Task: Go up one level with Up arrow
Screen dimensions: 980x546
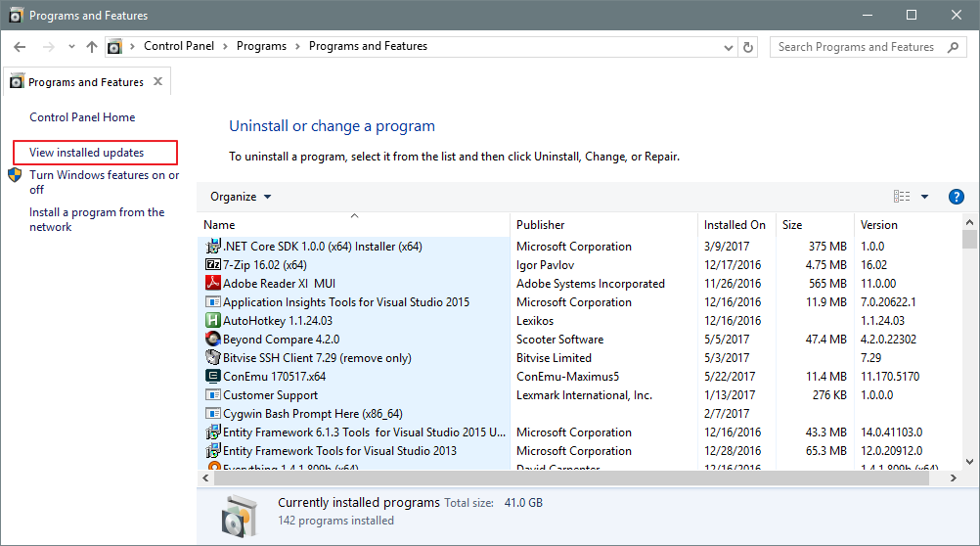Action: click(x=92, y=47)
